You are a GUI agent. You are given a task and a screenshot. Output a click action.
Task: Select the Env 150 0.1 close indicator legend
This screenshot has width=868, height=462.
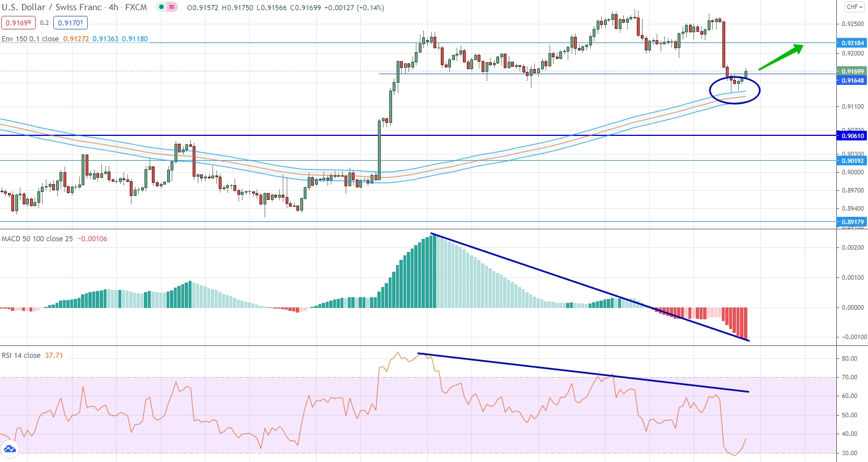pos(30,39)
